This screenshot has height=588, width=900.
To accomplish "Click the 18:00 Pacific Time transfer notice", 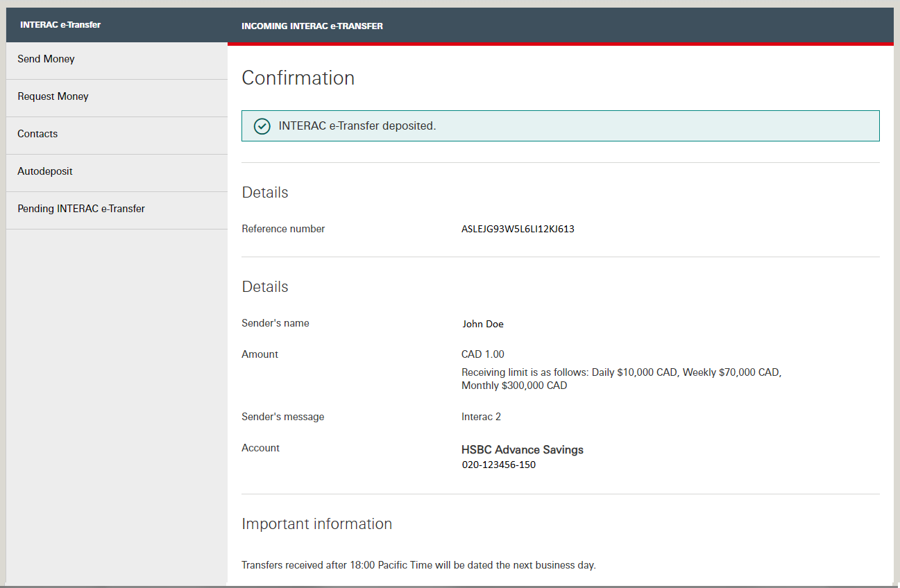I will point(418,565).
